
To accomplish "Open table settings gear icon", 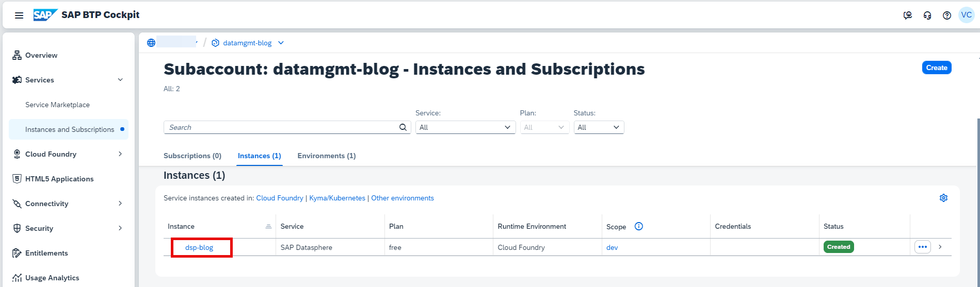I will pyautogui.click(x=943, y=198).
